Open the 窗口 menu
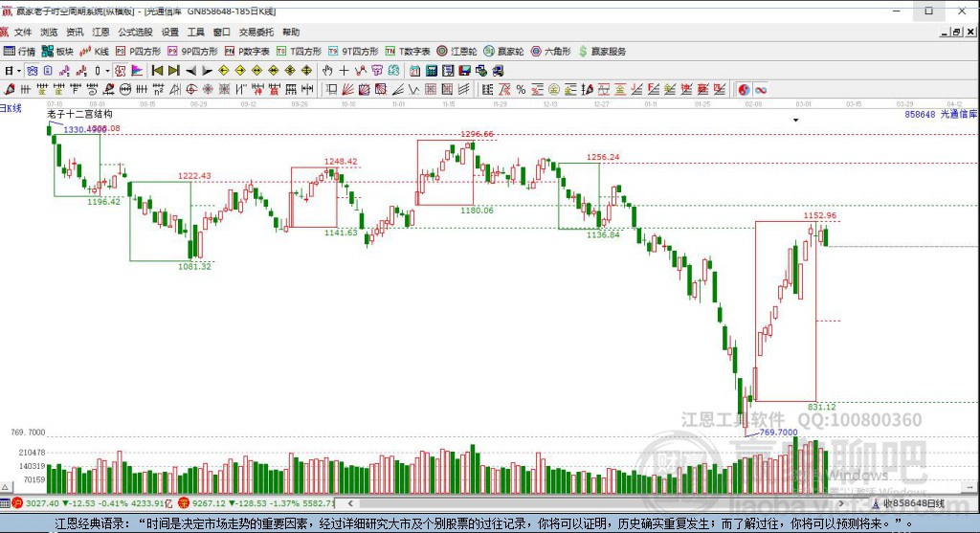 pyautogui.click(x=221, y=32)
